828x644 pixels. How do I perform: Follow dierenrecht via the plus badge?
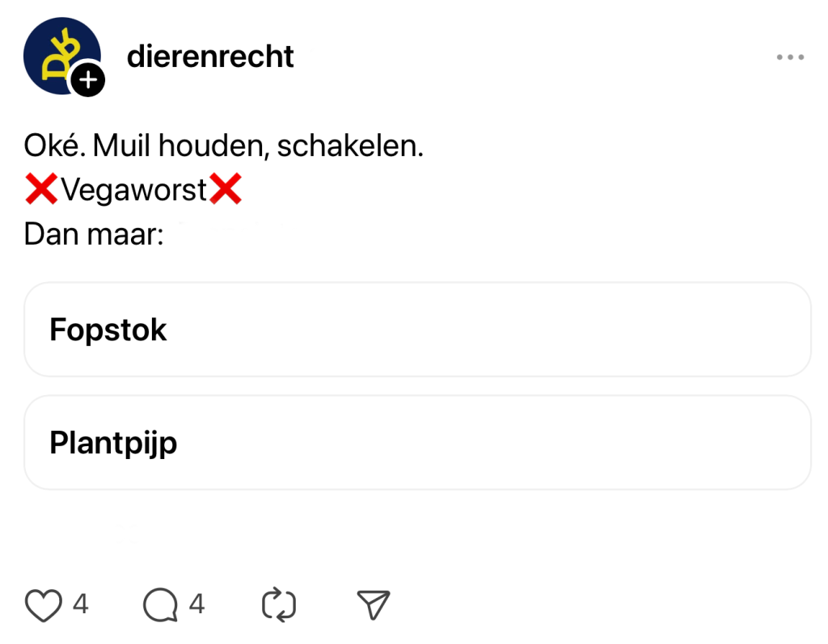click(87, 81)
